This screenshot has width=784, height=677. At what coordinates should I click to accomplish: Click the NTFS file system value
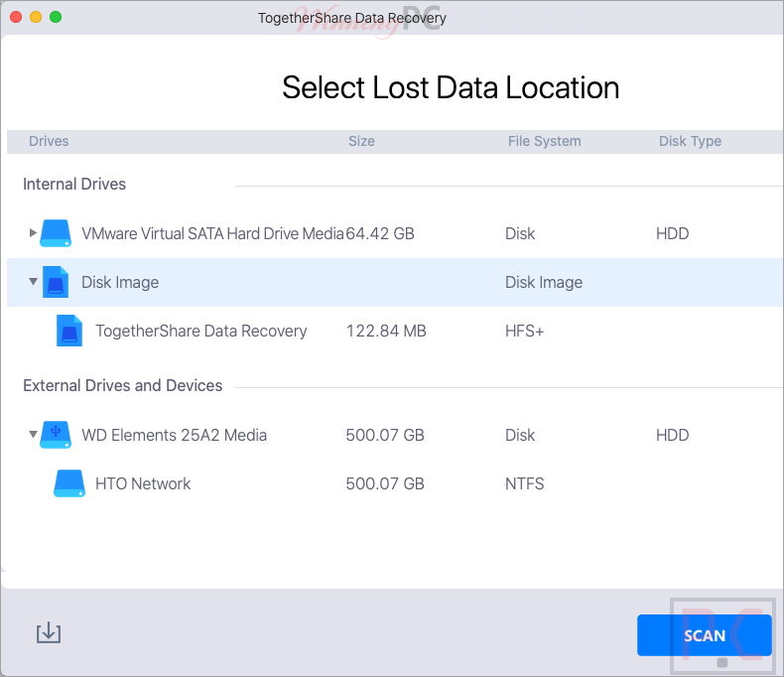coord(525,483)
